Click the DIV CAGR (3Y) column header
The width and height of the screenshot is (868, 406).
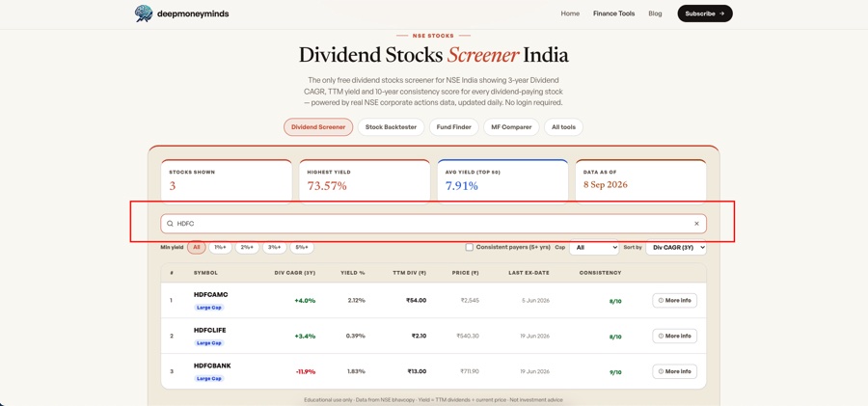pyautogui.click(x=294, y=273)
